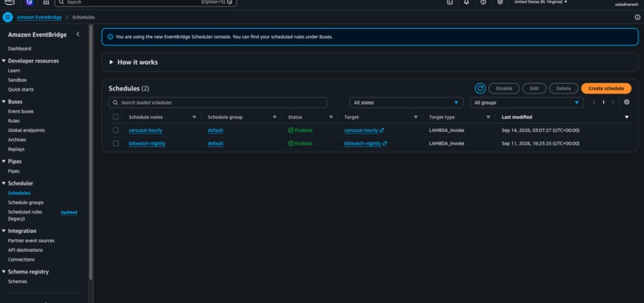Collapse the Integration sidebar section
644x303 pixels.
(4, 231)
